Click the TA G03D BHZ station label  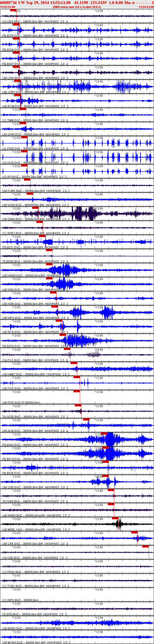pos(35,417)
